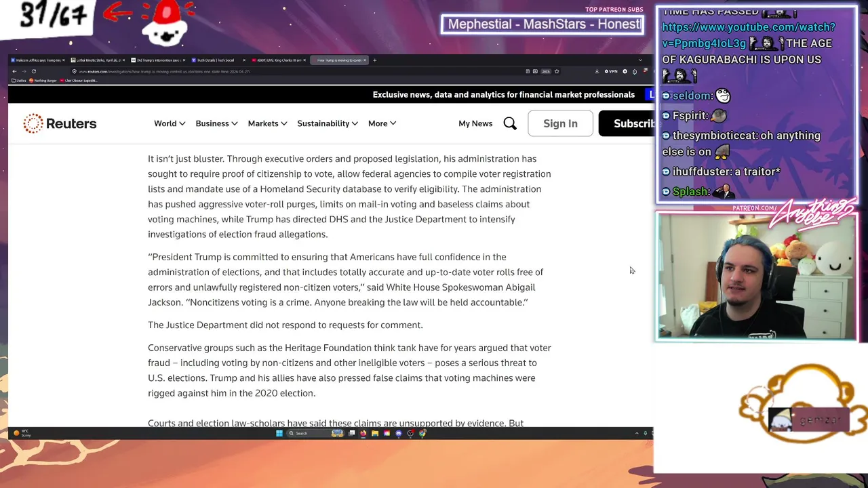Open the 'Nothing Burger' bookmark
Screen dimensions: 868x488
click(43, 81)
